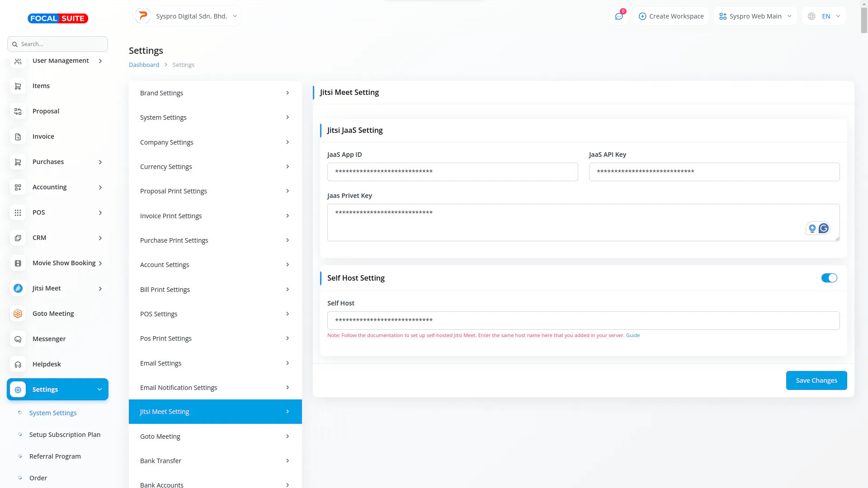Open the EN language dropdown

824,16
